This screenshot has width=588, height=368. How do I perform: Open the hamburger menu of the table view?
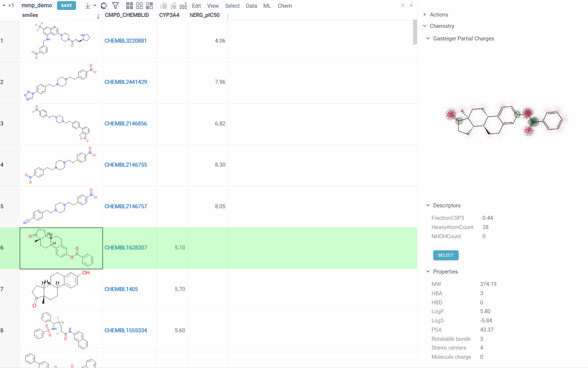pyautogui.click(x=403, y=6)
